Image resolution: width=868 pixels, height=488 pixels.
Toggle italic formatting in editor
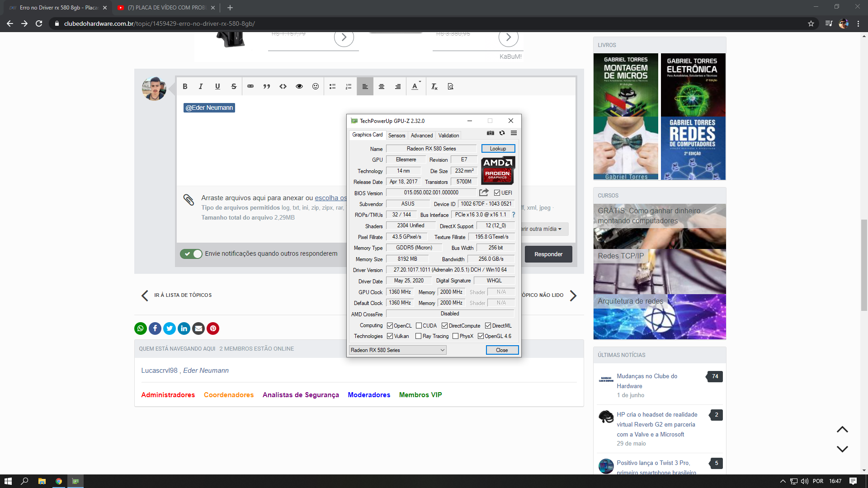pyautogui.click(x=201, y=86)
